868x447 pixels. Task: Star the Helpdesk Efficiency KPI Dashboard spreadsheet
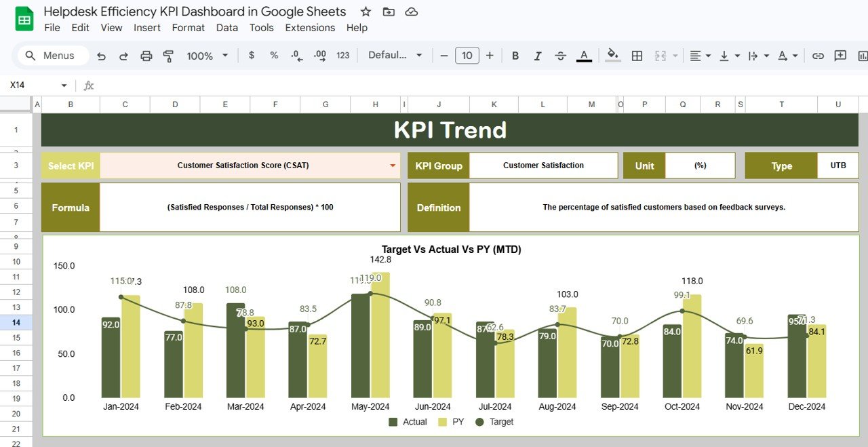[366, 12]
